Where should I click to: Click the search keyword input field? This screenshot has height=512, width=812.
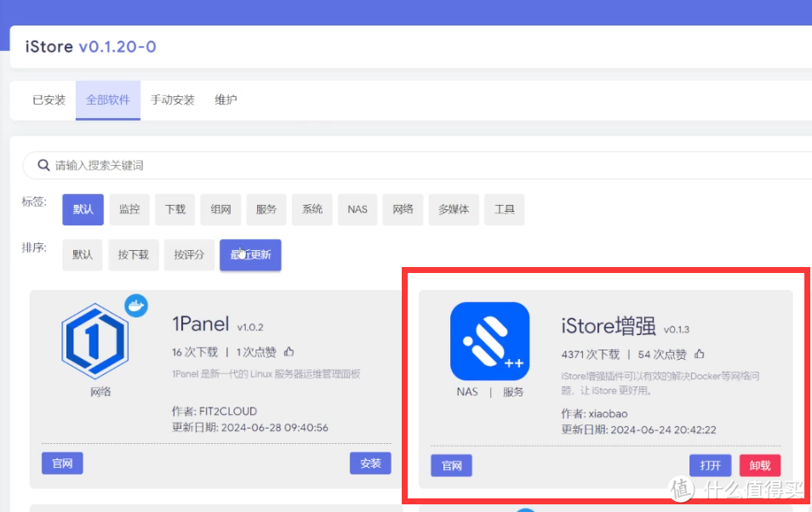click(x=255, y=165)
